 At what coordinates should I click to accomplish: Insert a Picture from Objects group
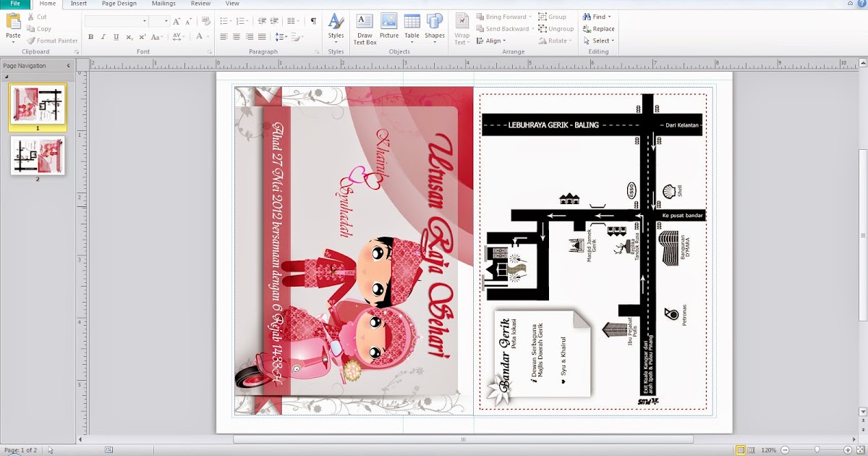pyautogui.click(x=389, y=26)
